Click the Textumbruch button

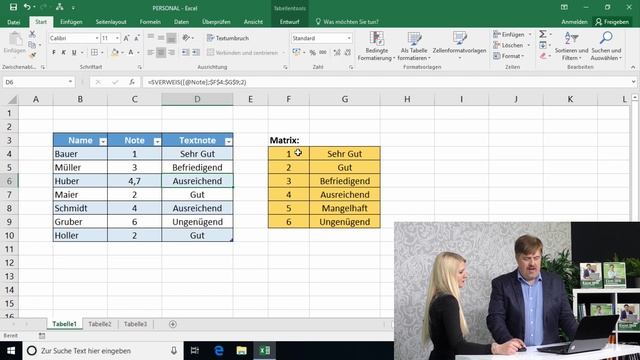[228, 38]
